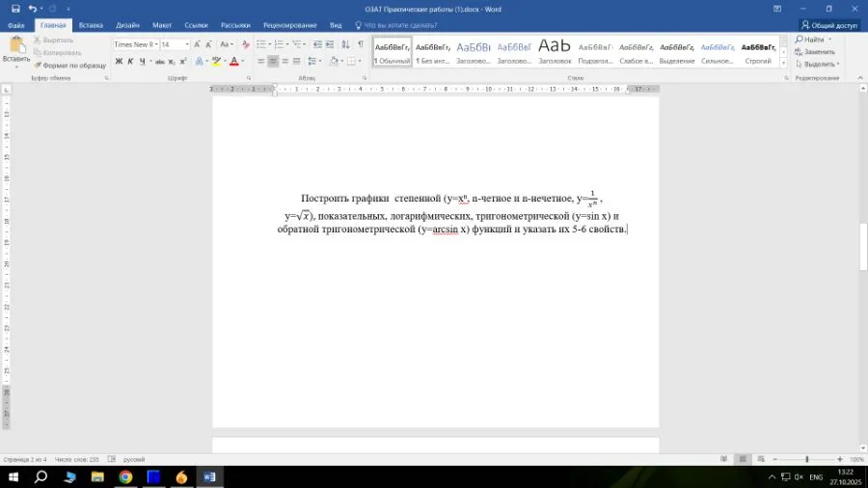The image size is (868, 488).
Task: Toggle the show paragraph marks ¶ button
Action: [x=361, y=44]
